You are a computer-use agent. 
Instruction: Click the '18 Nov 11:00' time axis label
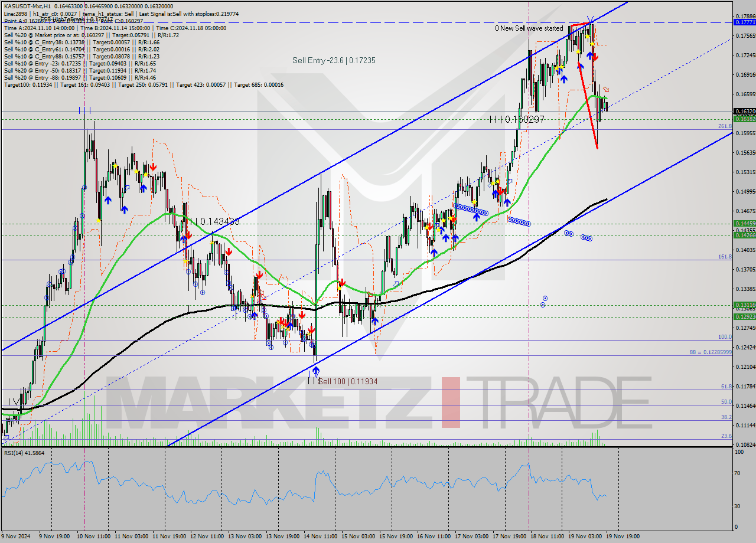(548, 537)
